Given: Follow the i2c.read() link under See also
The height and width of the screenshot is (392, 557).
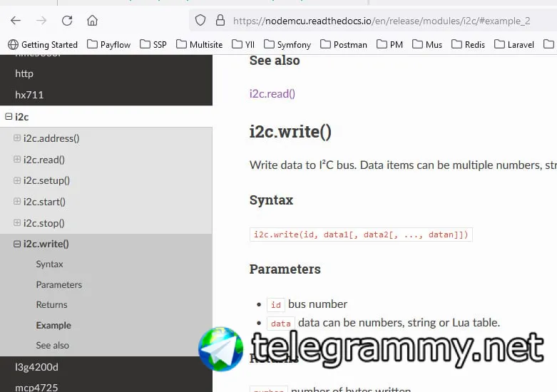Looking at the screenshot, I should [x=272, y=94].
